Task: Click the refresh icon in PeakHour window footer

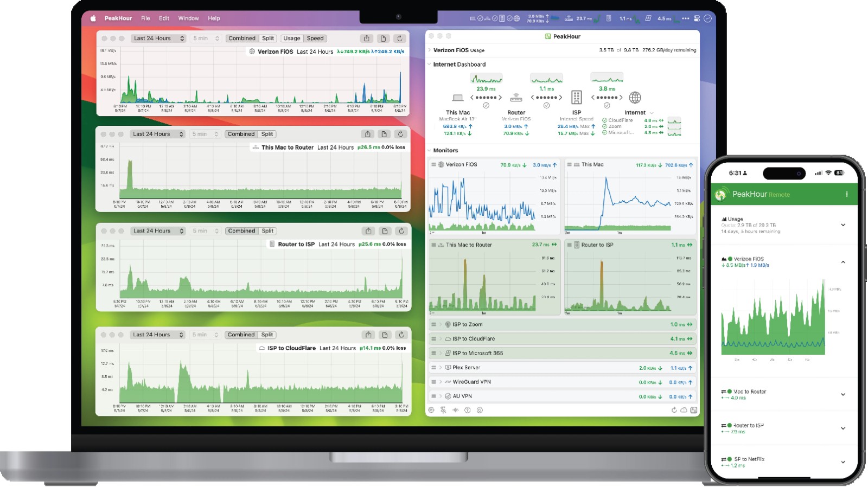Action: [674, 411]
